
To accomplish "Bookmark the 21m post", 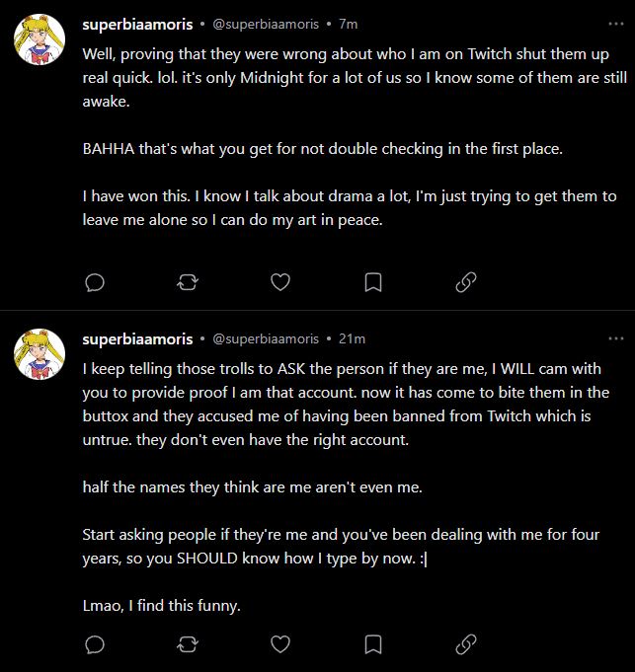I will pos(373,644).
